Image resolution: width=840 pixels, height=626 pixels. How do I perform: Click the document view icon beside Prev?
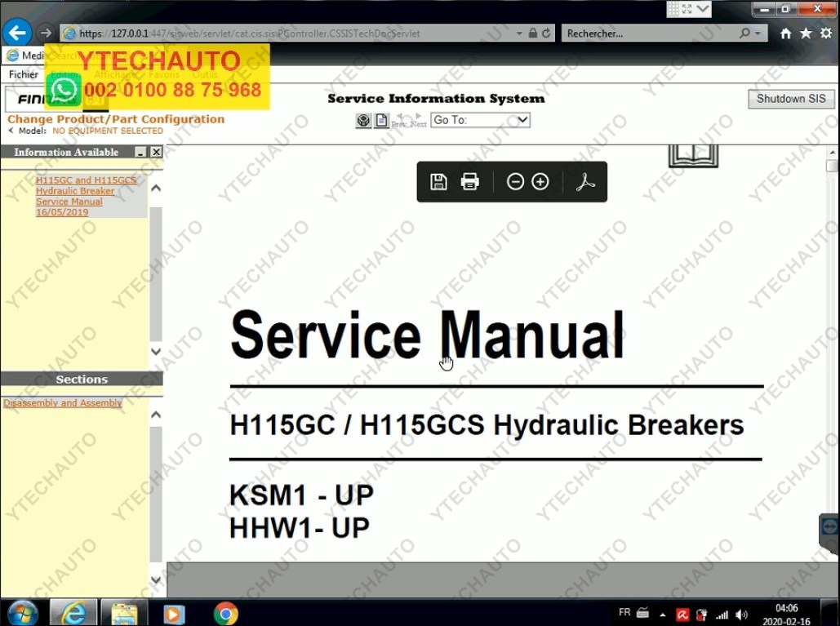point(381,121)
